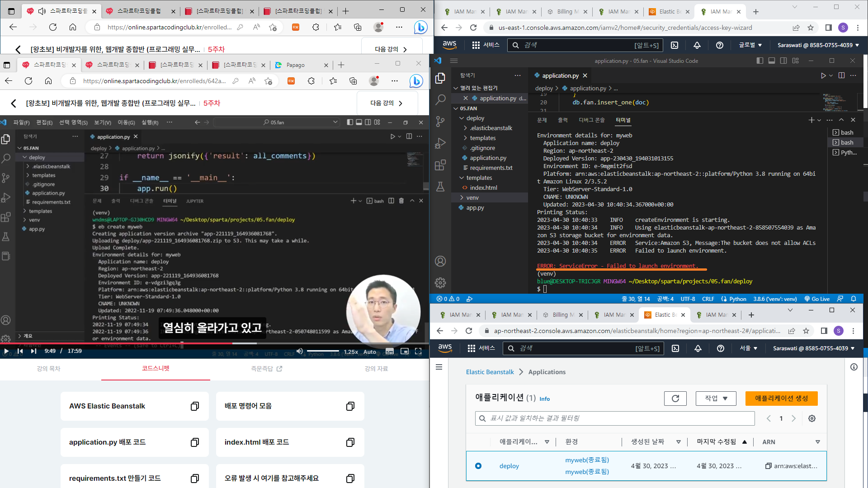Select the deploy application radio button
868x488 pixels.
478,466
